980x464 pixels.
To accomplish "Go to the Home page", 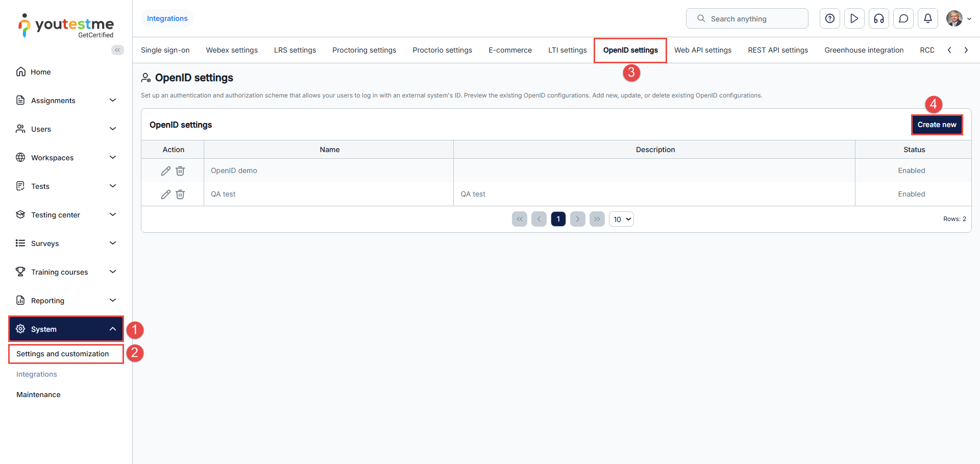I will coord(40,72).
